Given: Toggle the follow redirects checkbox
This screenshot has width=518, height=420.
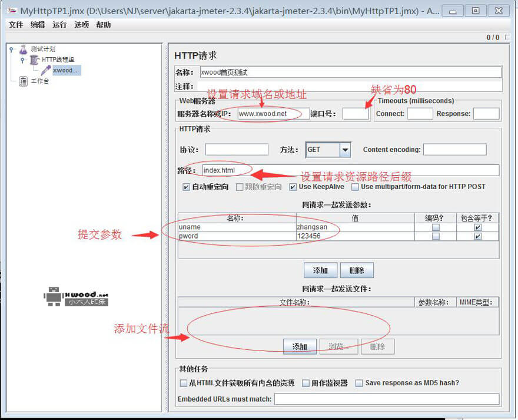Looking at the screenshot, I should click(x=240, y=187).
